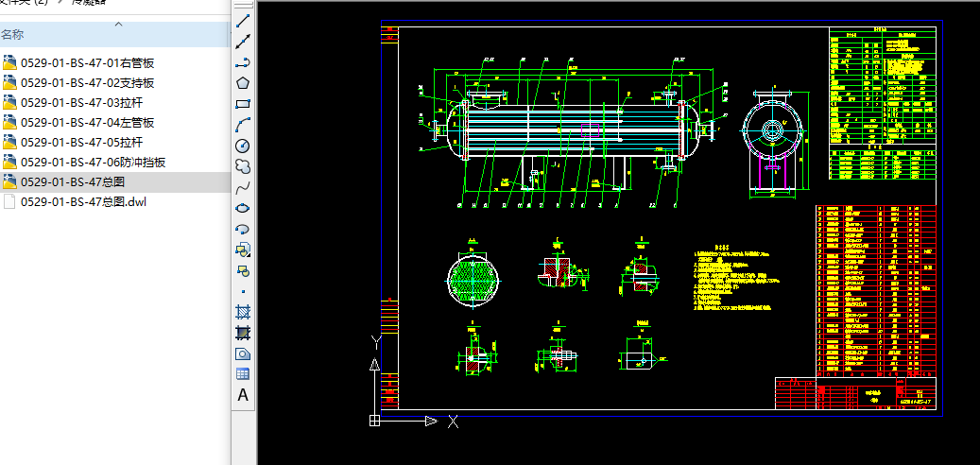This screenshot has height=465, width=980.
Task: Select the Construction Line tool
Action: point(243,41)
